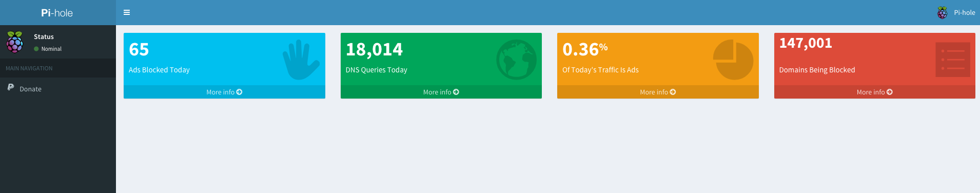The height and width of the screenshot is (193, 980).
Task: Click the 147,001 blocked domains number
Action: pos(806,43)
